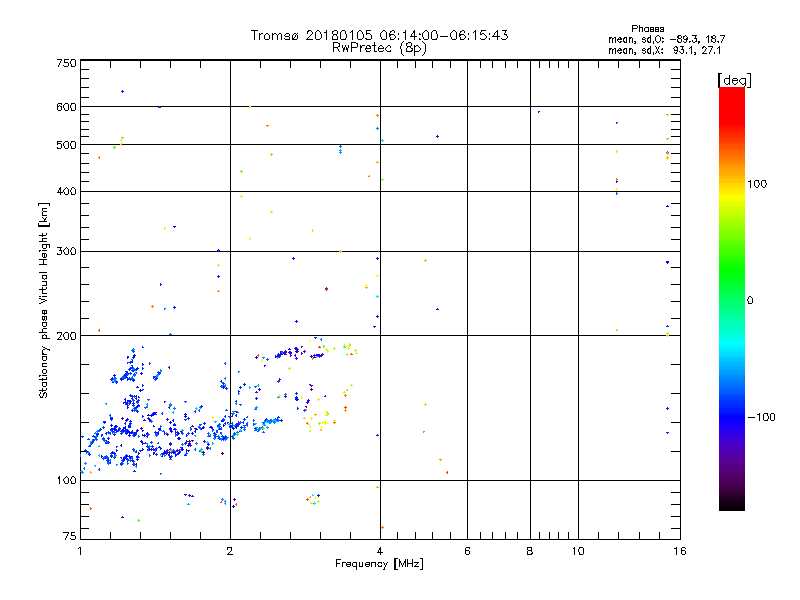Click the 'Stationary phase Virtual Height [km]' axis label
This screenshot has width=800, height=600.
pyautogui.click(x=44, y=301)
